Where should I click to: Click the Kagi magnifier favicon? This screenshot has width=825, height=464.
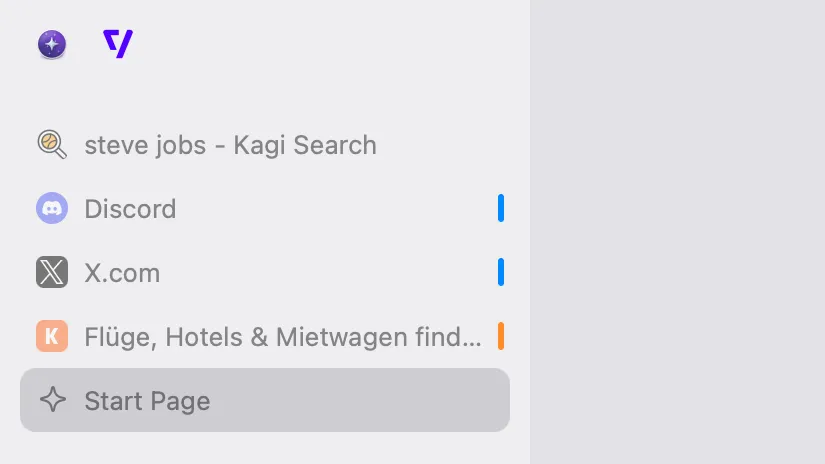52,144
